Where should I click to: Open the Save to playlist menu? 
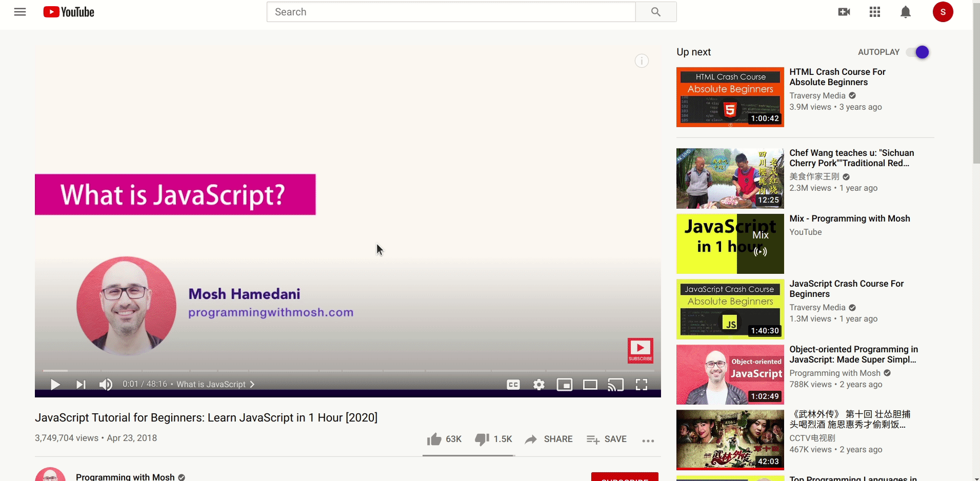click(607, 439)
